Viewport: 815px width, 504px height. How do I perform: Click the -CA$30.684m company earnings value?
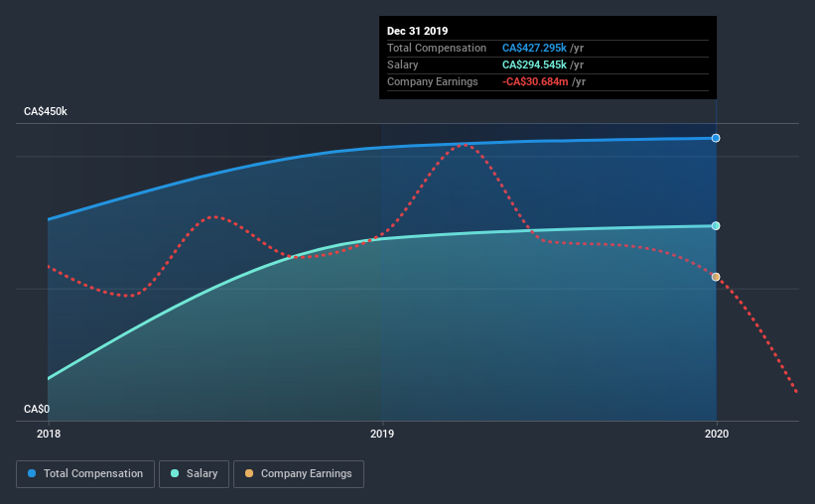point(535,81)
